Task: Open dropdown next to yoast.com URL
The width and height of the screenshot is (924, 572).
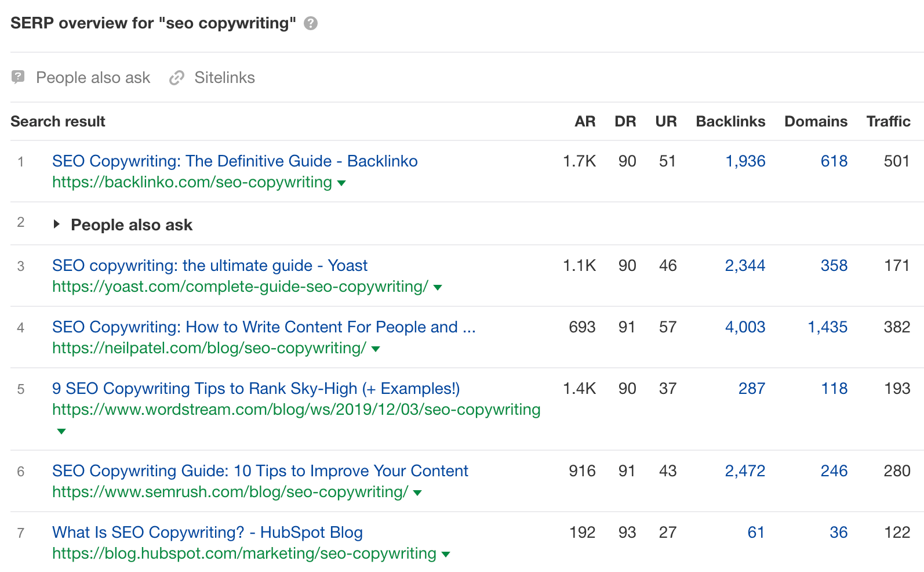Action: (438, 288)
